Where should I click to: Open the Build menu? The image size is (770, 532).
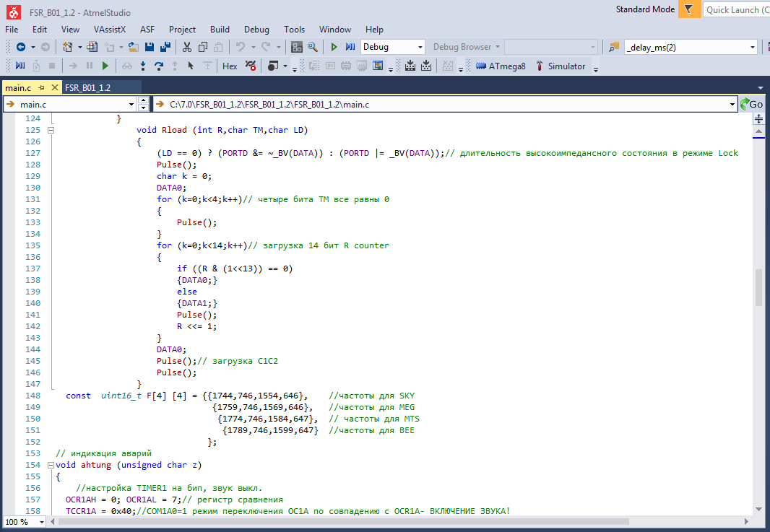(220, 30)
